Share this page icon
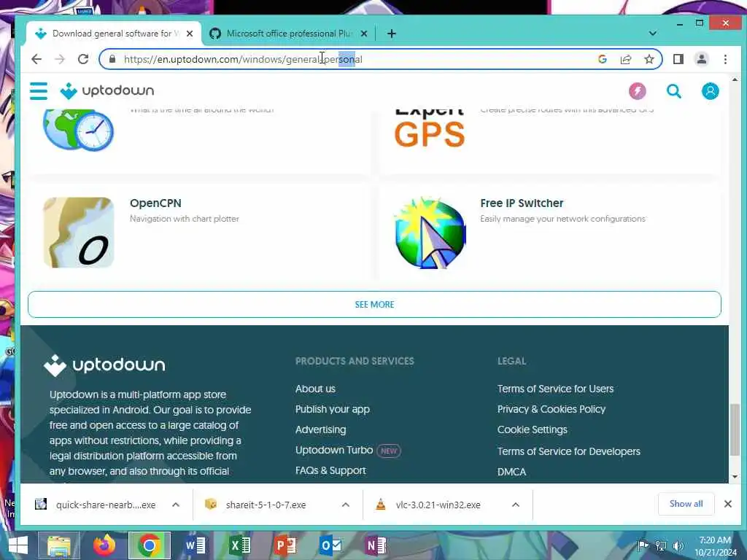 pyautogui.click(x=625, y=59)
